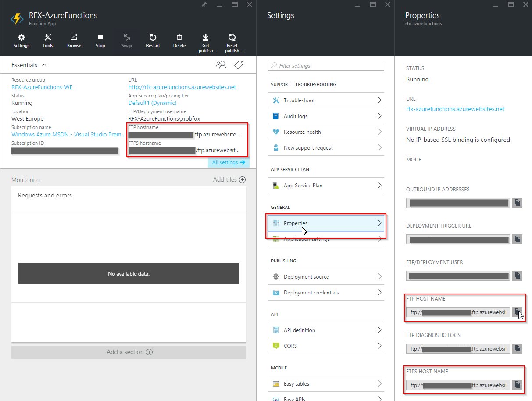The width and height of the screenshot is (532, 401).
Task: Open the Tools icon in the toolbar
Action: (48, 38)
